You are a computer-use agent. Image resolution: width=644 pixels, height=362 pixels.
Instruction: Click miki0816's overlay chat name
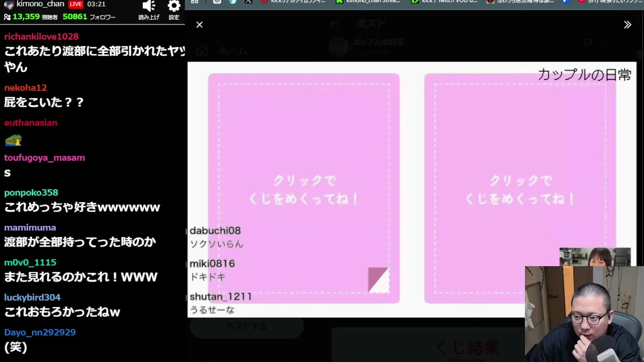click(x=212, y=263)
